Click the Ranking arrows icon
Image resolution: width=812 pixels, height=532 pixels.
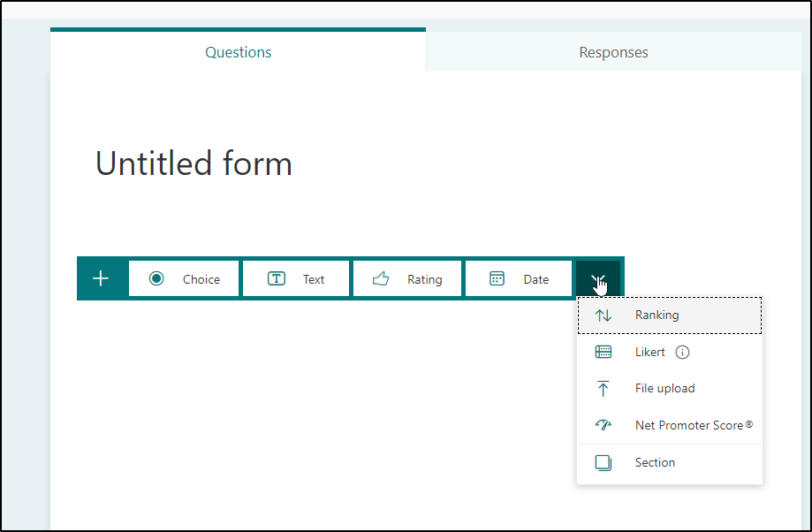(x=603, y=315)
